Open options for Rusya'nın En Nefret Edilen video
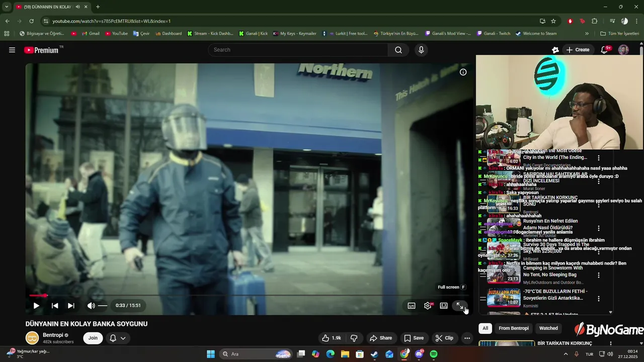 [x=599, y=228]
